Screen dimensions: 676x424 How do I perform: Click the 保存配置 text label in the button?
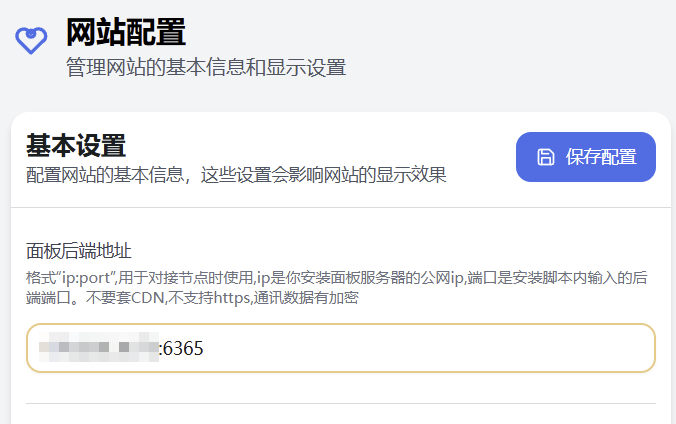(x=601, y=157)
